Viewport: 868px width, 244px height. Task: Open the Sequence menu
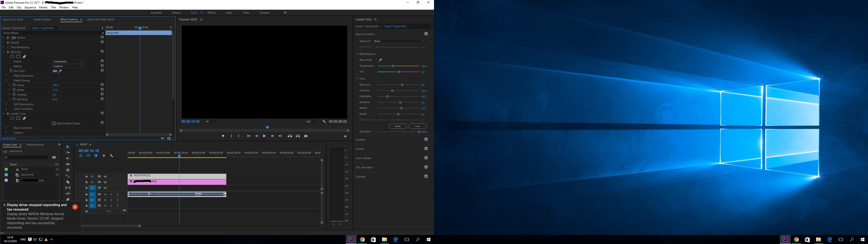point(30,7)
